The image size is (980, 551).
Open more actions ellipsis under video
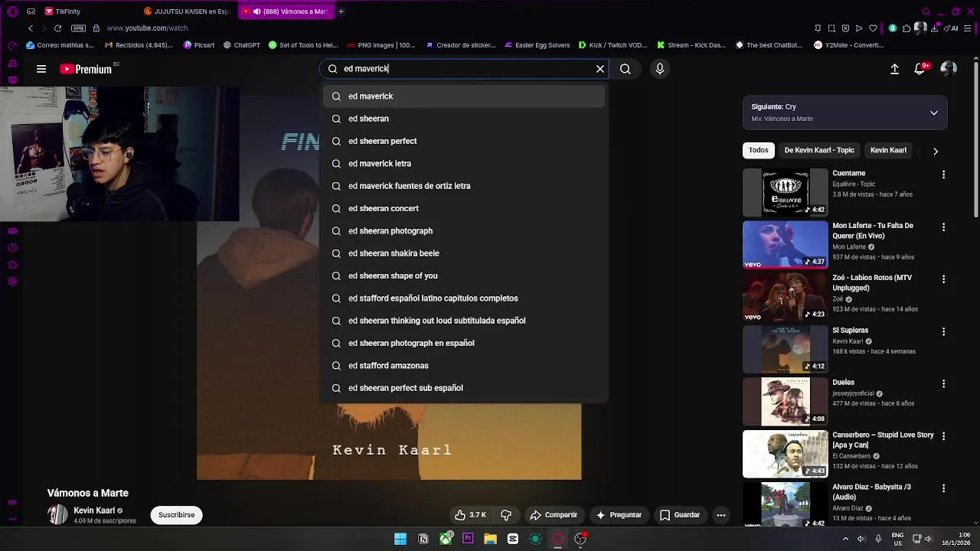721,515
